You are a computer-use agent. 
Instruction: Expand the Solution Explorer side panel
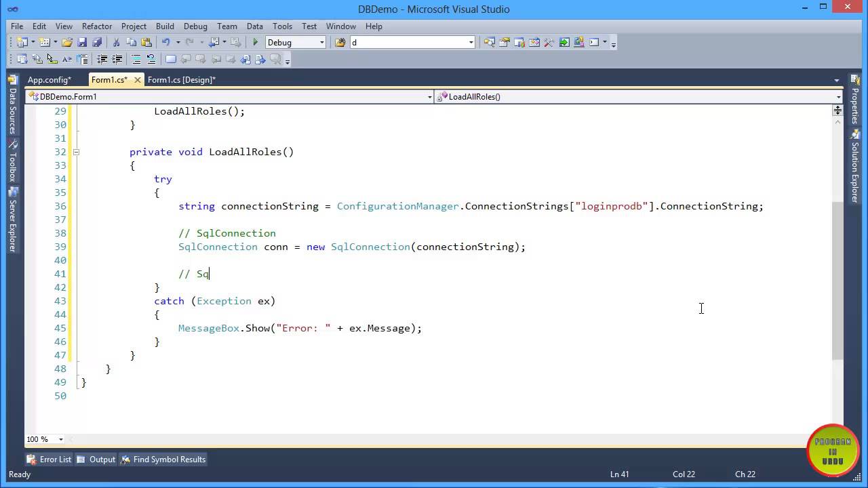click(855, 166)
